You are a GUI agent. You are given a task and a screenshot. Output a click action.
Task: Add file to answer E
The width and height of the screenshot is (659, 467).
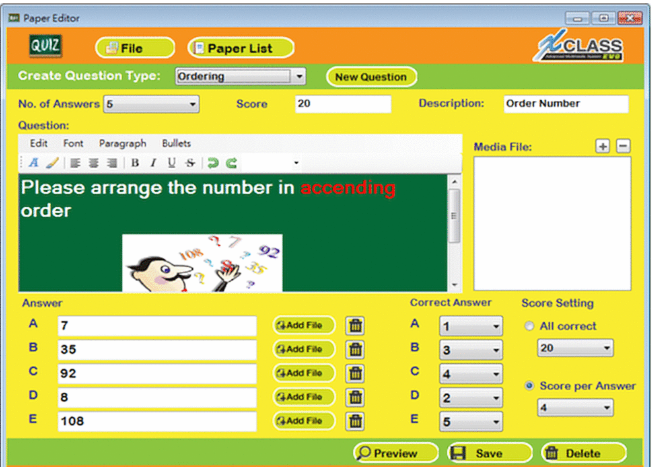click(x=304, y=421)
